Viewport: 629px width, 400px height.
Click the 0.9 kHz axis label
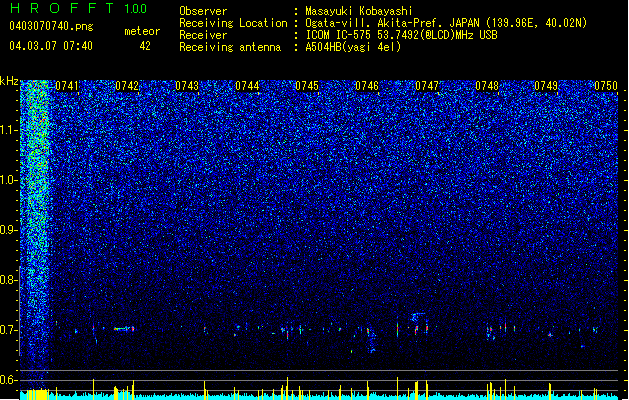tap(9, 230)
